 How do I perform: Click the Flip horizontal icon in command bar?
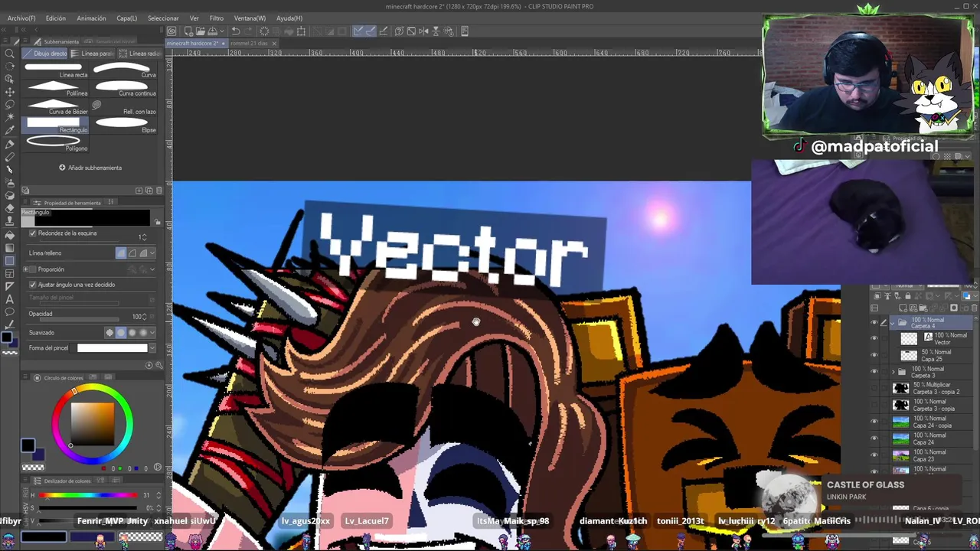(423, 31)
